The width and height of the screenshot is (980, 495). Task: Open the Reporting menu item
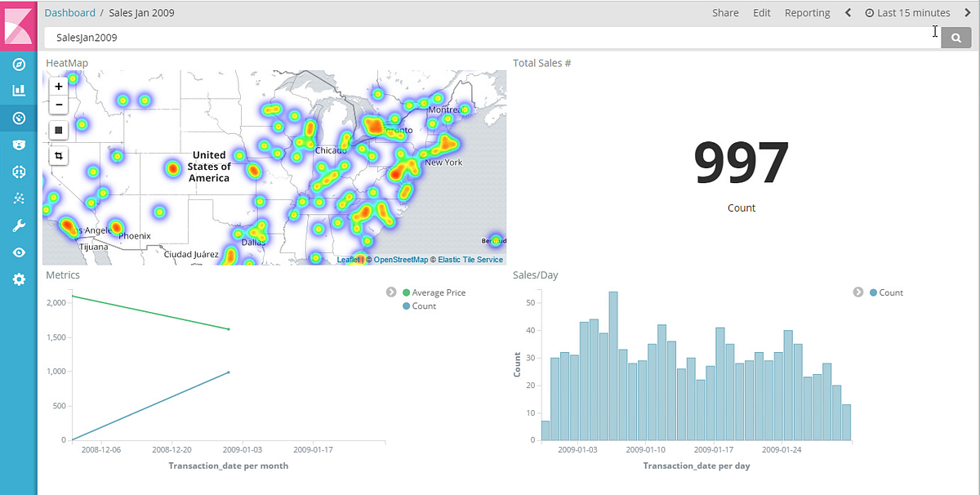click(x=807, y=12)
